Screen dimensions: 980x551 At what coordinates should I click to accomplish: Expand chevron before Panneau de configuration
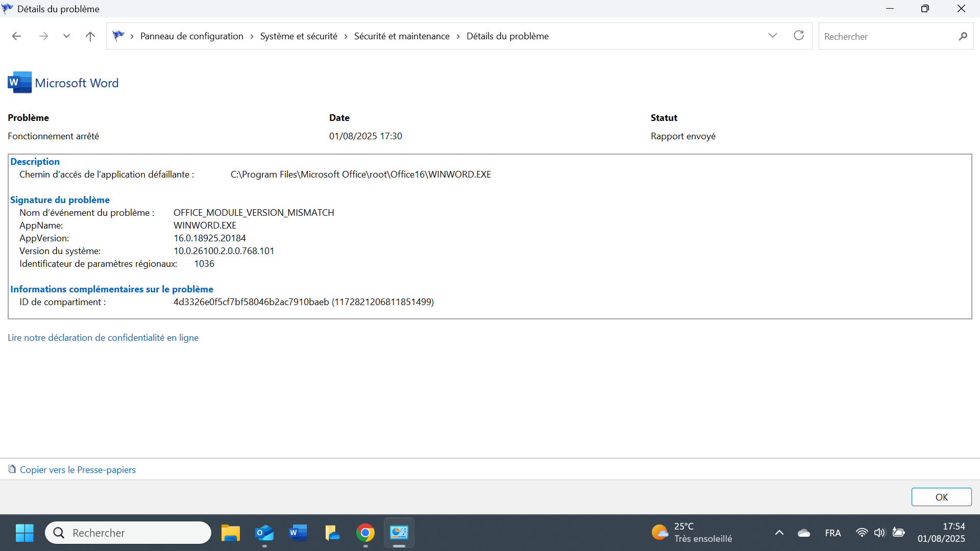coord(132,36)
